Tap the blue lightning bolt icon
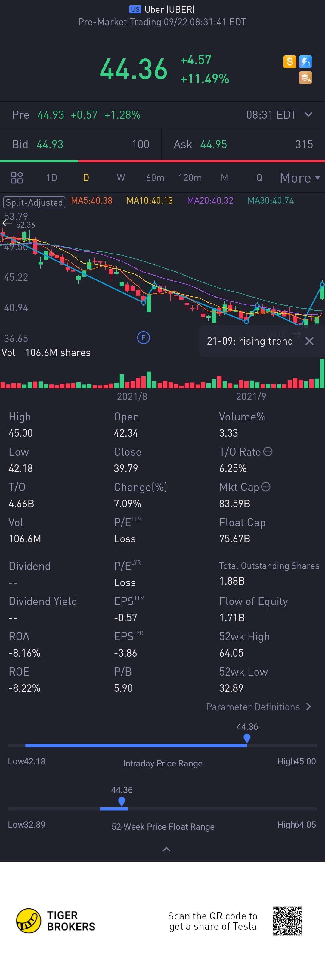The width and height of the screenshot is (325, 980). pyautogui.click(x=305, y=62)
